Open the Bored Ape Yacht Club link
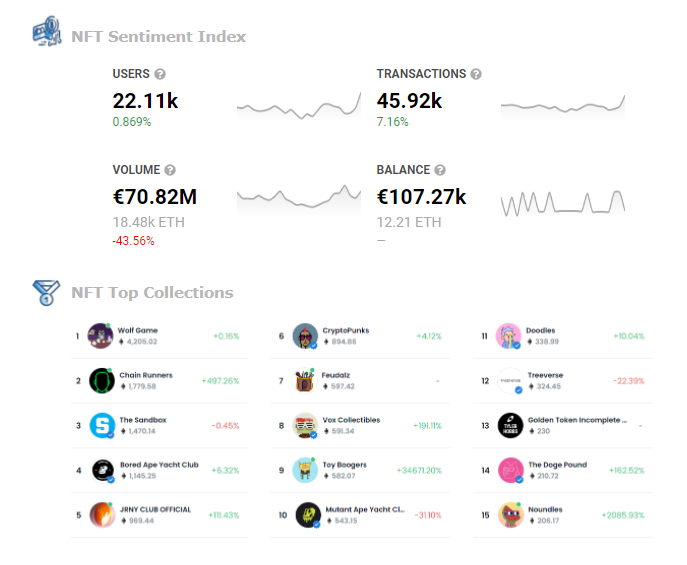This screenshot has width=687, height=565. tap(159, 464)
